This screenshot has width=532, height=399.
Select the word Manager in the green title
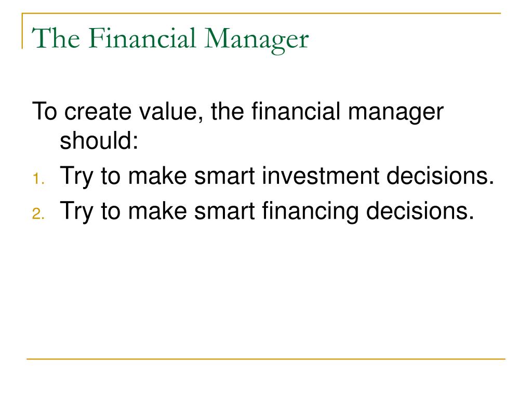coord(257,40)
